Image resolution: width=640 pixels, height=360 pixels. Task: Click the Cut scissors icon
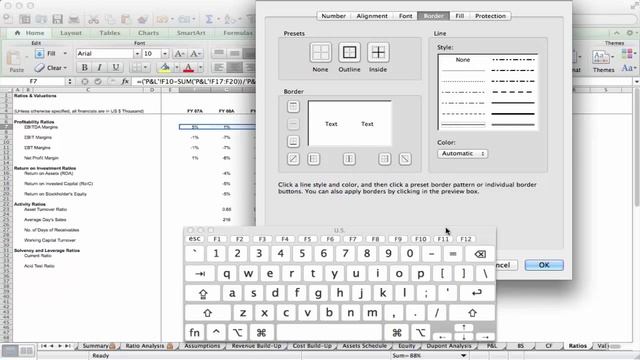pyautogui.click(x=93, y=19)
